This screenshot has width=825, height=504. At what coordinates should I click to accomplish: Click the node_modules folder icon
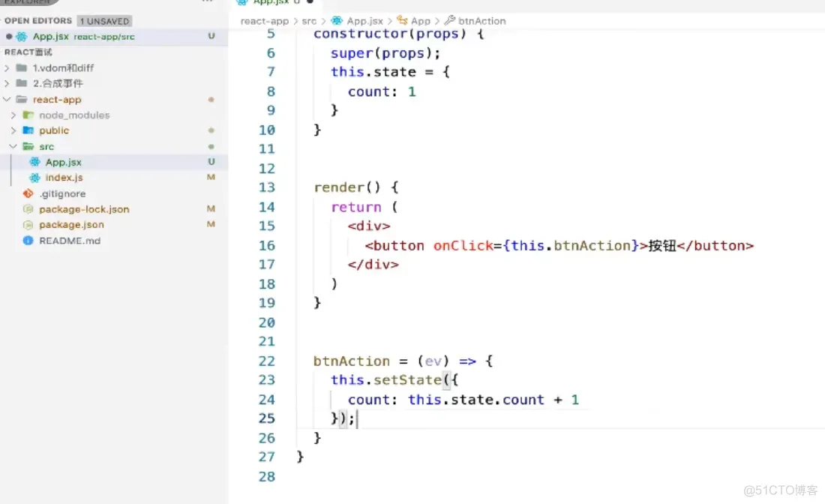28,115
